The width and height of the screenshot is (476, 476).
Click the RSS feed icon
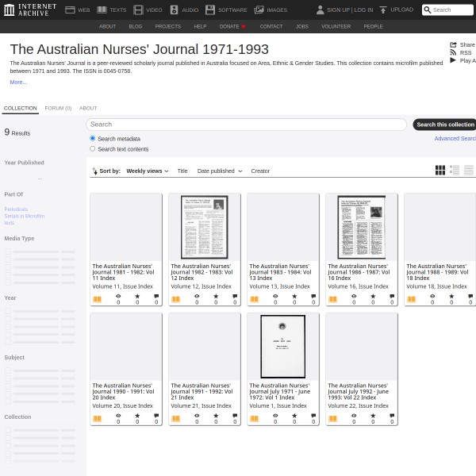453,52
